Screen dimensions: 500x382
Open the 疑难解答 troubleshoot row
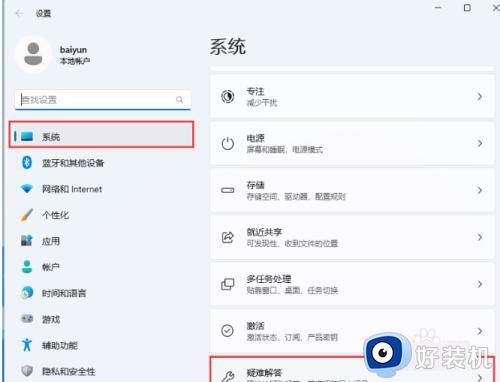click(352, 370)
